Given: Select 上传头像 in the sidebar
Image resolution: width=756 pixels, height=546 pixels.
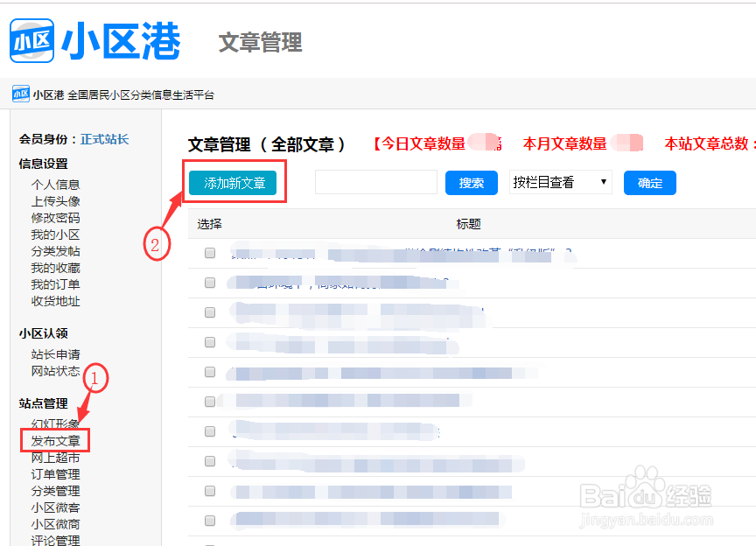Looking at the screenshot, I should tap(55, 199).
